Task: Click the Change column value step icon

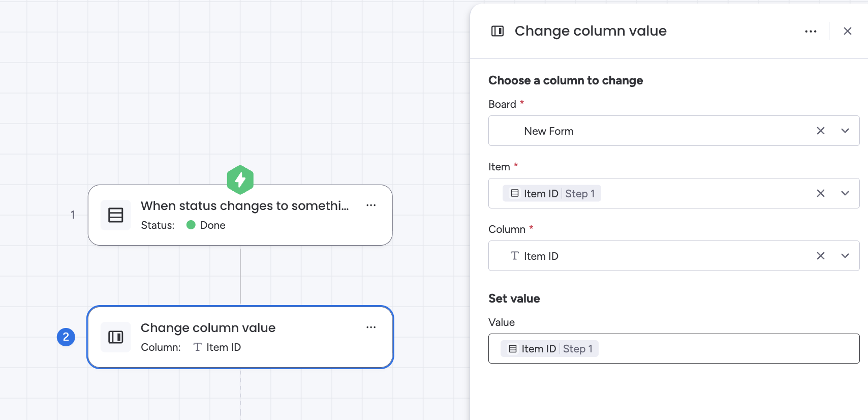Action: click(116, 337)
